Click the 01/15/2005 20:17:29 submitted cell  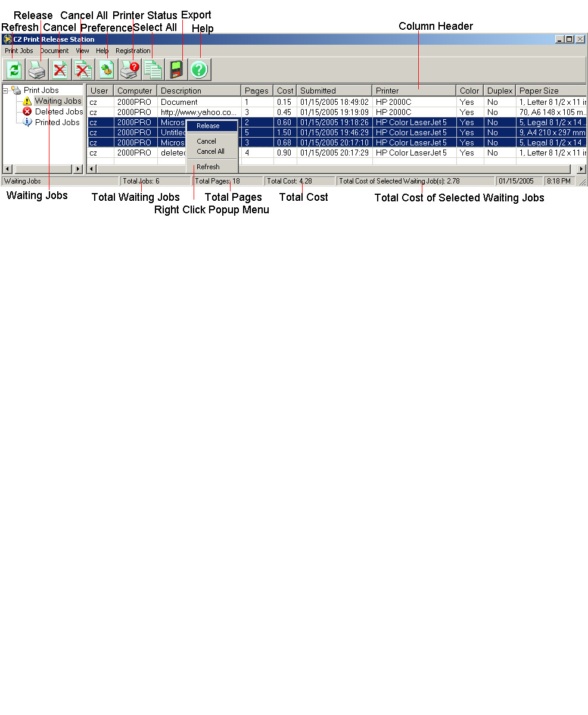click(334, 153)
